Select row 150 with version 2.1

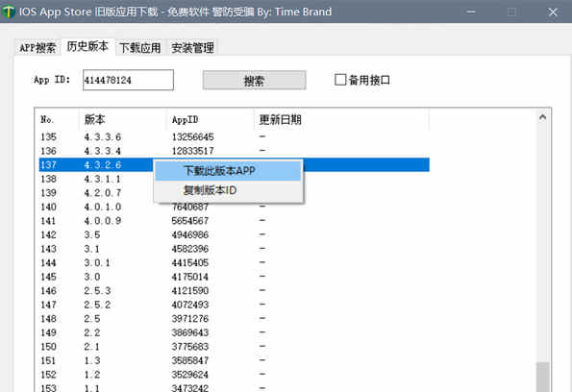click(234, 347)
